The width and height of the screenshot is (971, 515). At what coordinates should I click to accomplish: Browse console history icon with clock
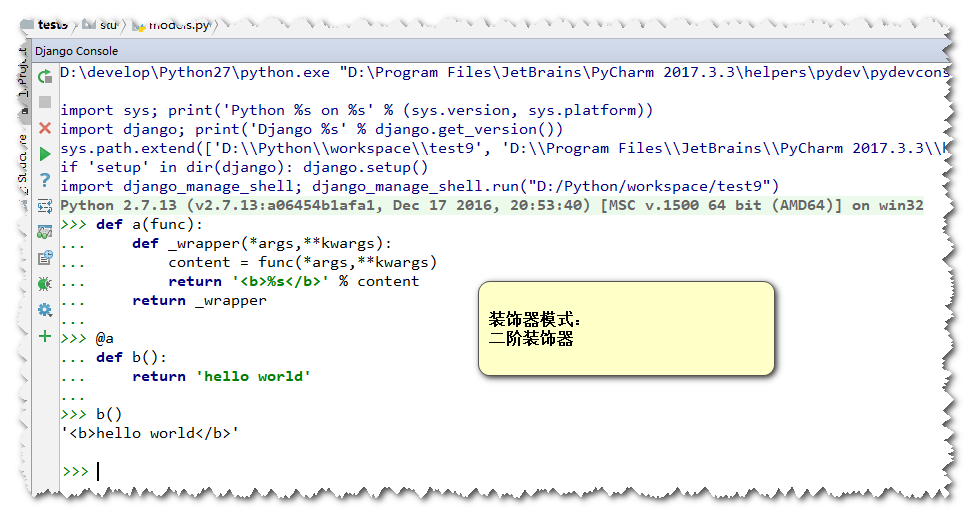click(45, 258)
